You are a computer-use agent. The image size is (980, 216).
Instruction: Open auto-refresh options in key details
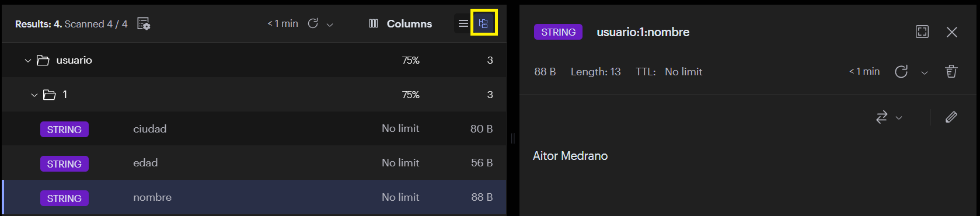pyautogui.click(x=925, y=72)
